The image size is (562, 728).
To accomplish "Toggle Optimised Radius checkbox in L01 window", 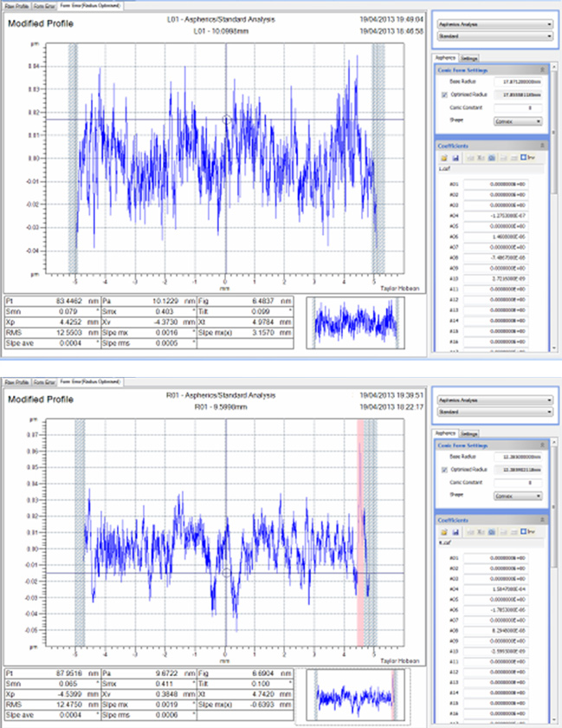I will point(444,94).
